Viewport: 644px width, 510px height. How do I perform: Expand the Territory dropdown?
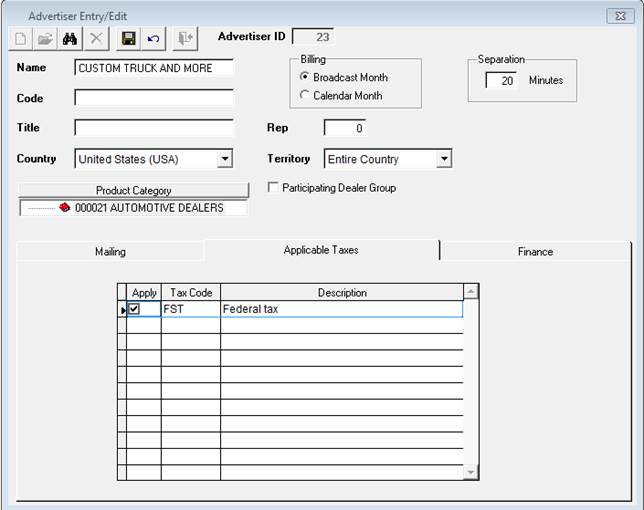click(444, 159)
